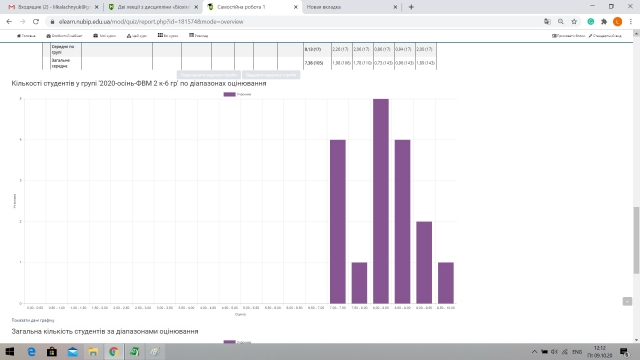Click the chart bar for range 7.00-7.50
The image size is (640, 360).
click(338, 222)
